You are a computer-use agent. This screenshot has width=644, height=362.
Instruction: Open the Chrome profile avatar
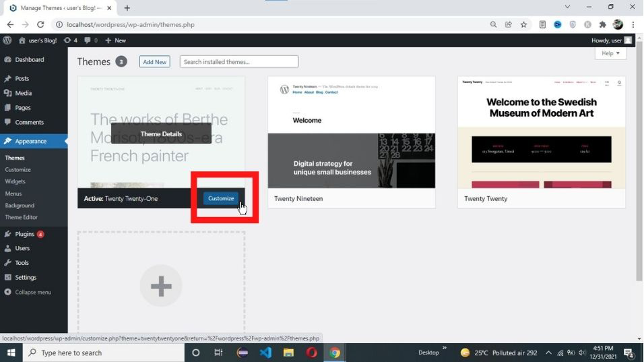point(618,25)
